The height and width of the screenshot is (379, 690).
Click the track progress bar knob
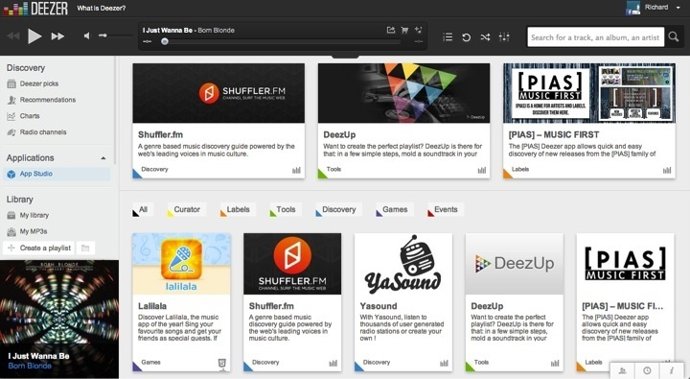(165, 41)
